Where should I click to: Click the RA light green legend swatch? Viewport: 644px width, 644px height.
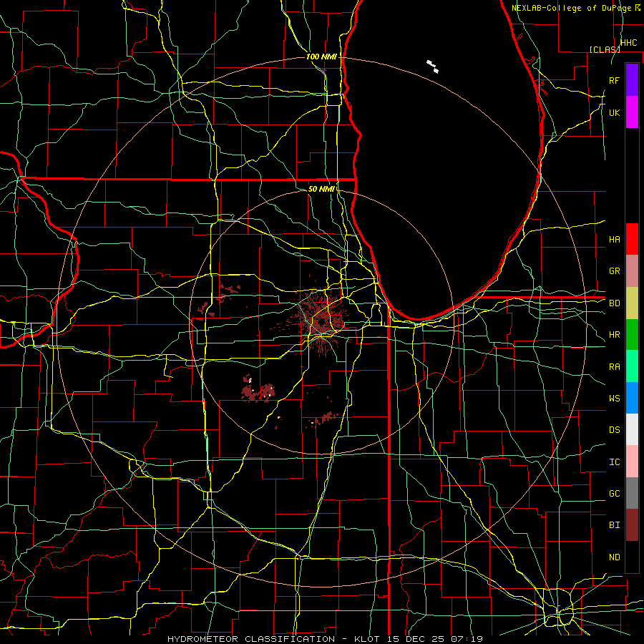tap(632, 366)
